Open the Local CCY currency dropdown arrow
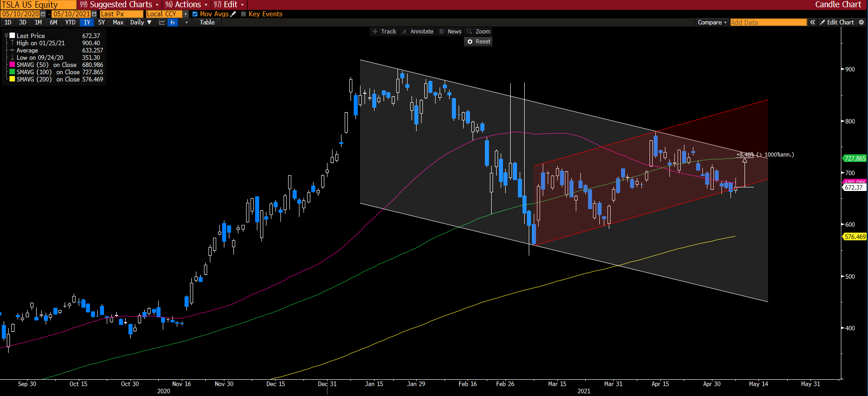This screenshot has height=396, width=868. pyautogui.click(x=185, y=14)
